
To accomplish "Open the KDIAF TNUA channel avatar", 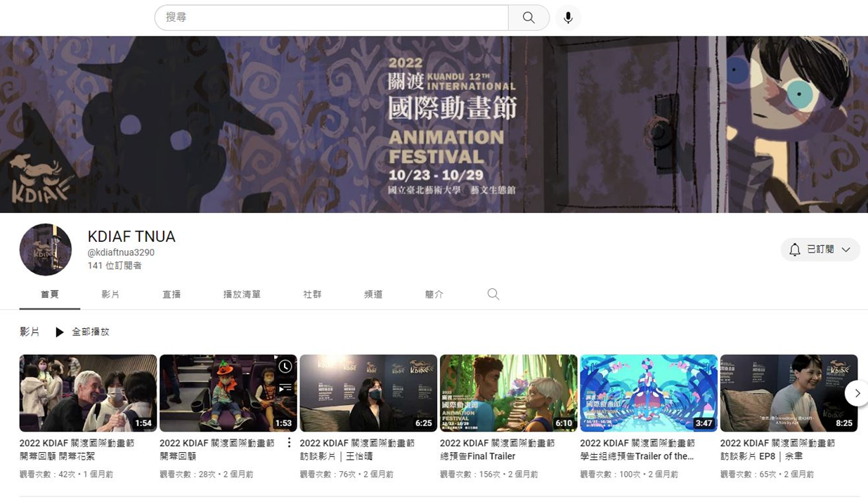I will click(x=46, y=250).
